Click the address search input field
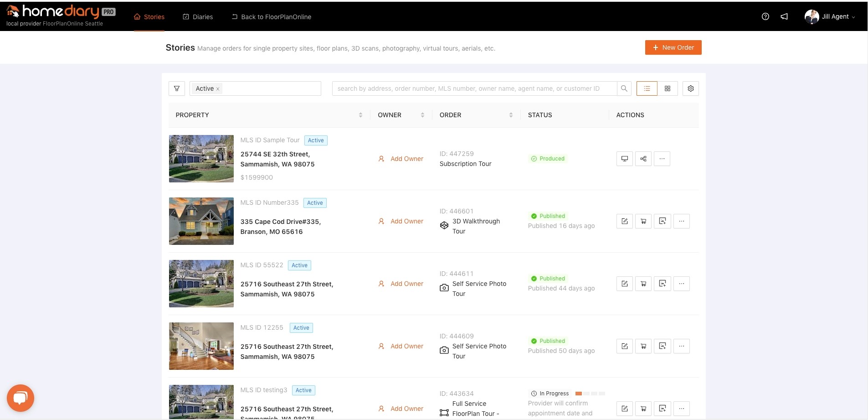868x420 pixels. (x=474, y=88)
